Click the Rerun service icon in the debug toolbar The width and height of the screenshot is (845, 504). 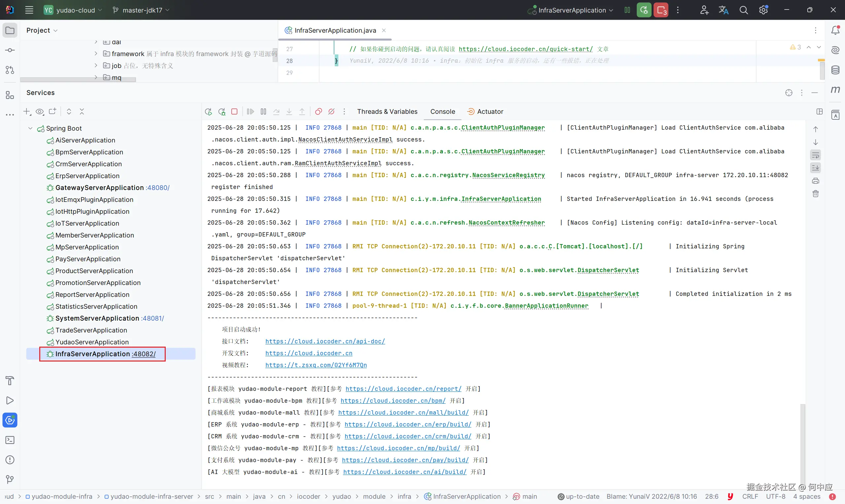coord(208,111)
